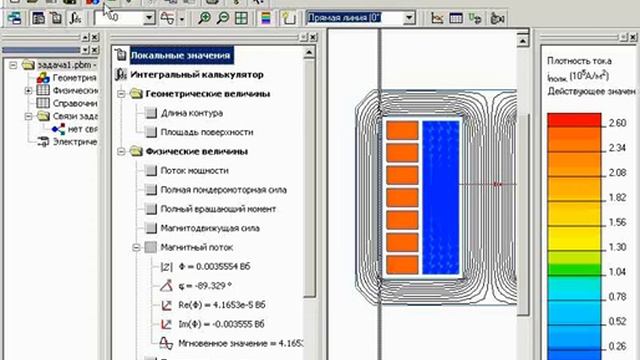Select the Площадь поверхности item

[x=207, y=132]
